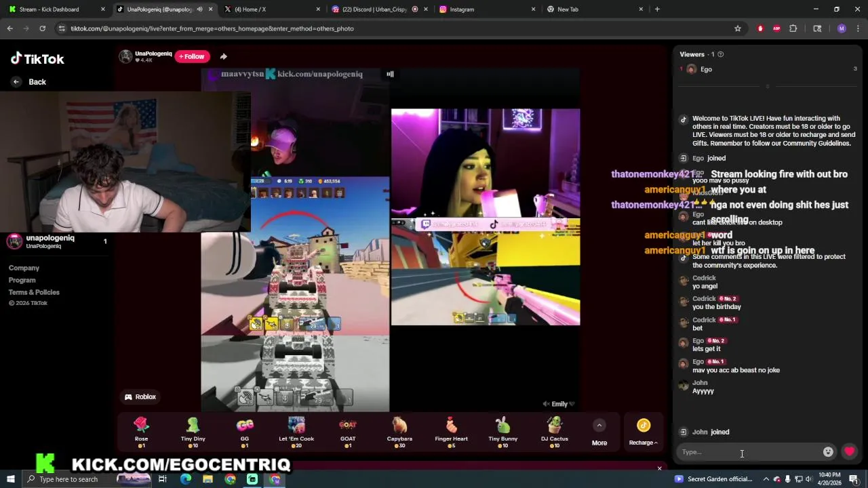Click the Roblox game tag

[x=140, y=397]
